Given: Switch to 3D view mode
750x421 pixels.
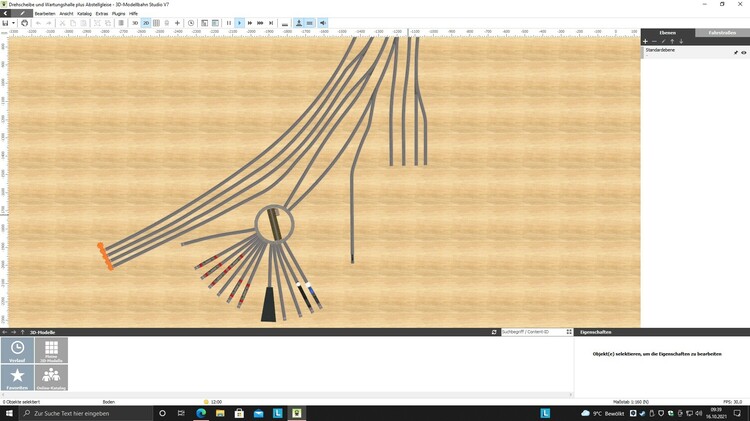Looking at the screenshot, I should pos(135,23).
